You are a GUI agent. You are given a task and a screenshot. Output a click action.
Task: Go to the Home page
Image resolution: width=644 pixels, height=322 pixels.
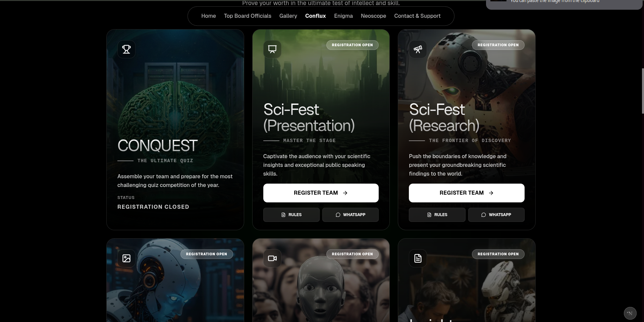tap(208, 16)
